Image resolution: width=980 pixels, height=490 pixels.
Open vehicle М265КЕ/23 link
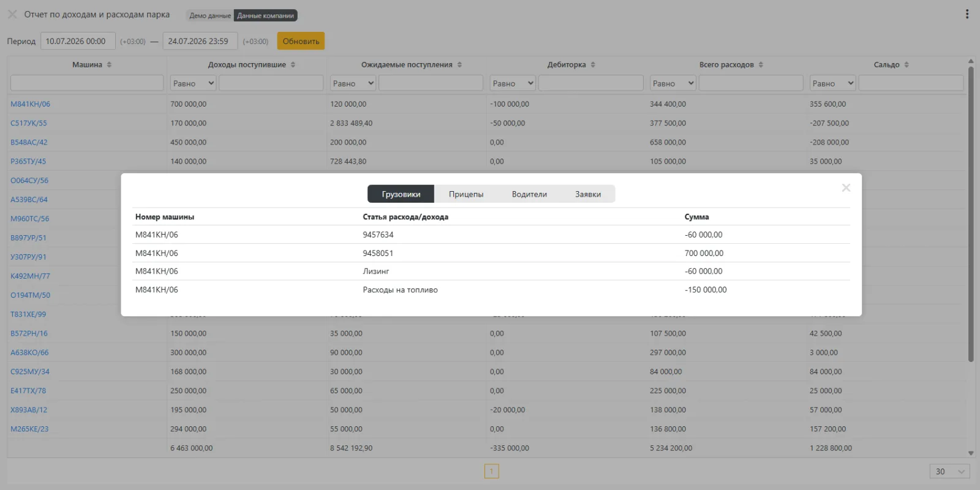coord(29,429)
